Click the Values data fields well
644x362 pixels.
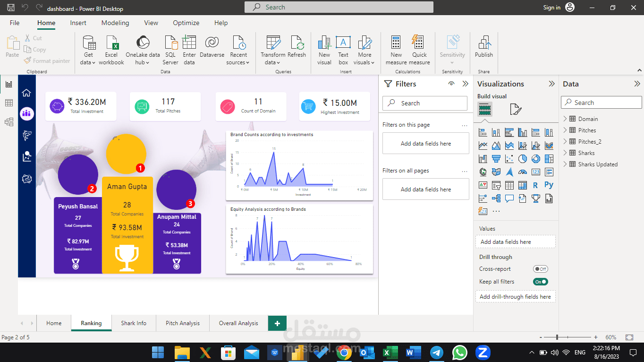pyautogui.click(x=516, y=242)
